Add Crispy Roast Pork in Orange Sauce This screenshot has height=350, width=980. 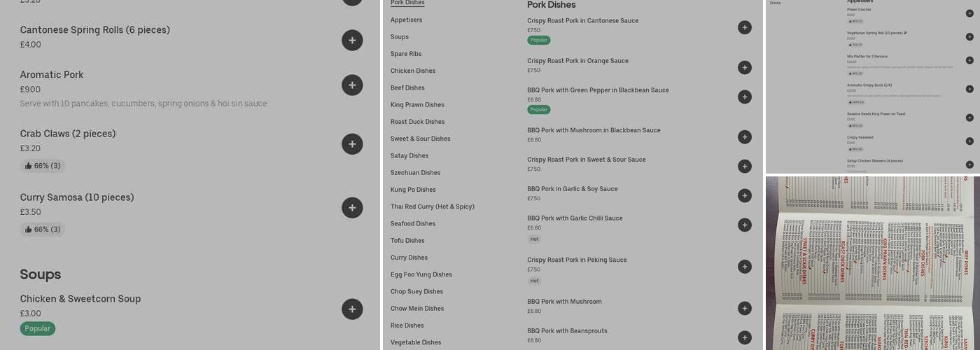point(744,67)
